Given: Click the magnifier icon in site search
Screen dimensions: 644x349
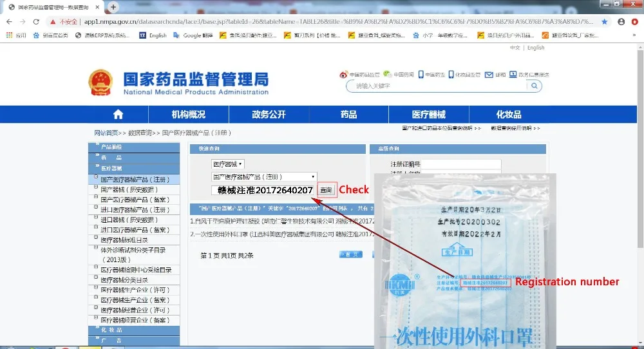Looking at the screenshot, I should (535, 86).
